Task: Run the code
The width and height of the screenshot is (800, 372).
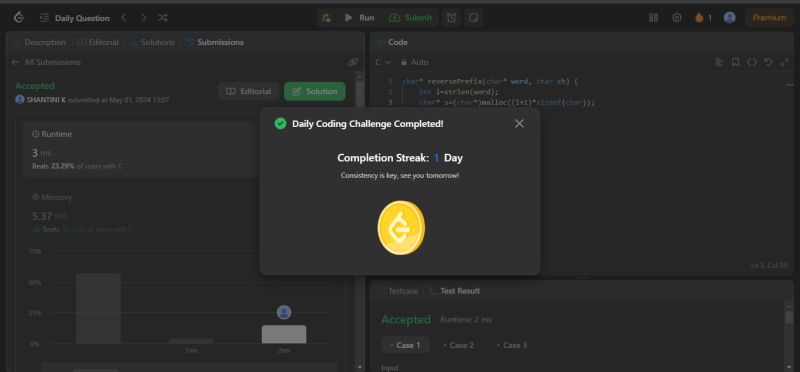Action: pos(359,18)
